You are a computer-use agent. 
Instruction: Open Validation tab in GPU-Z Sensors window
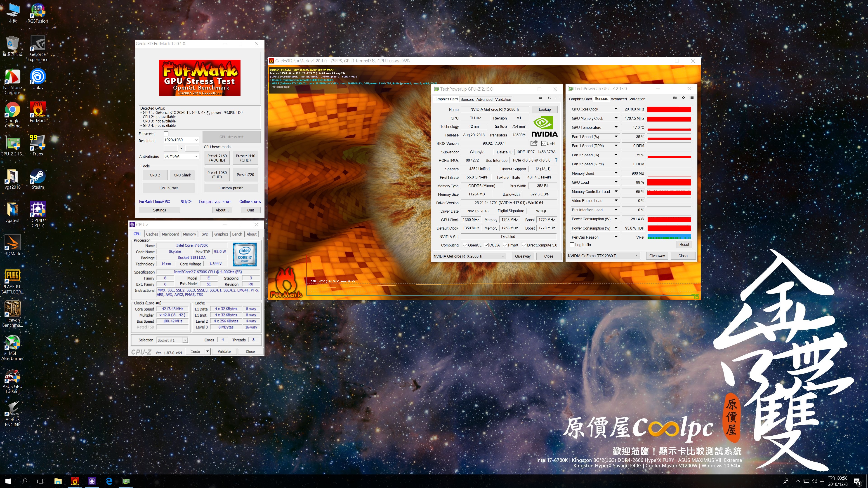pos(637,99)
